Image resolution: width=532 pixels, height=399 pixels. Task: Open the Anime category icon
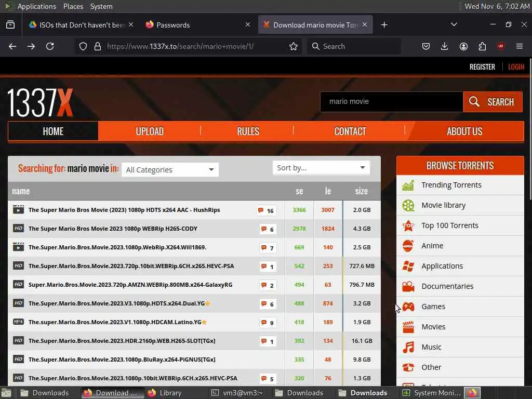coord(408,246)
